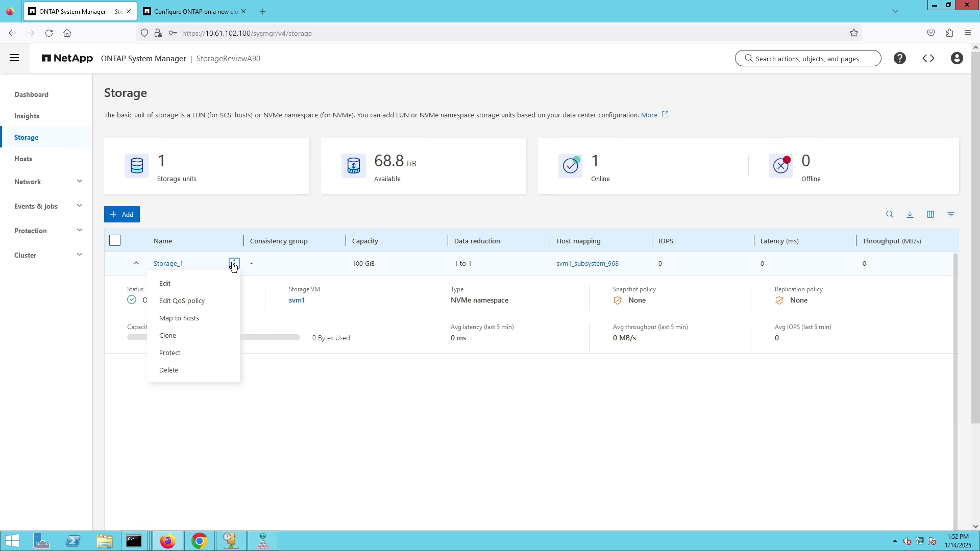The image size is (980, 551).
Task: Click the kebab menu for Storage_1
Action: [234, 263]
